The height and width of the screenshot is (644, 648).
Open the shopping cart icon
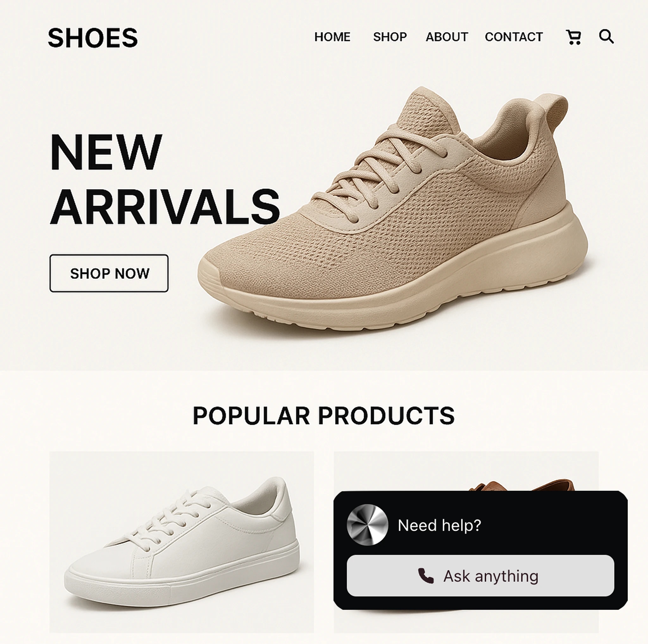(574, 37)
